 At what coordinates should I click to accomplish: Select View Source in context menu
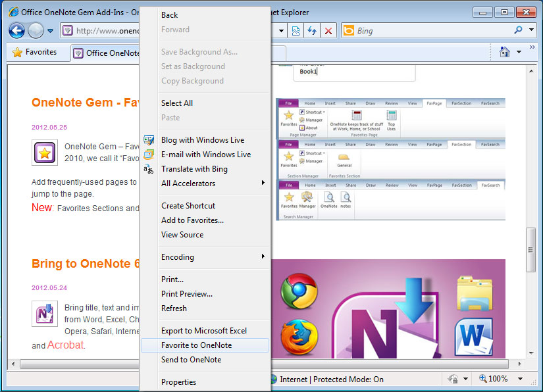(182, 235)
